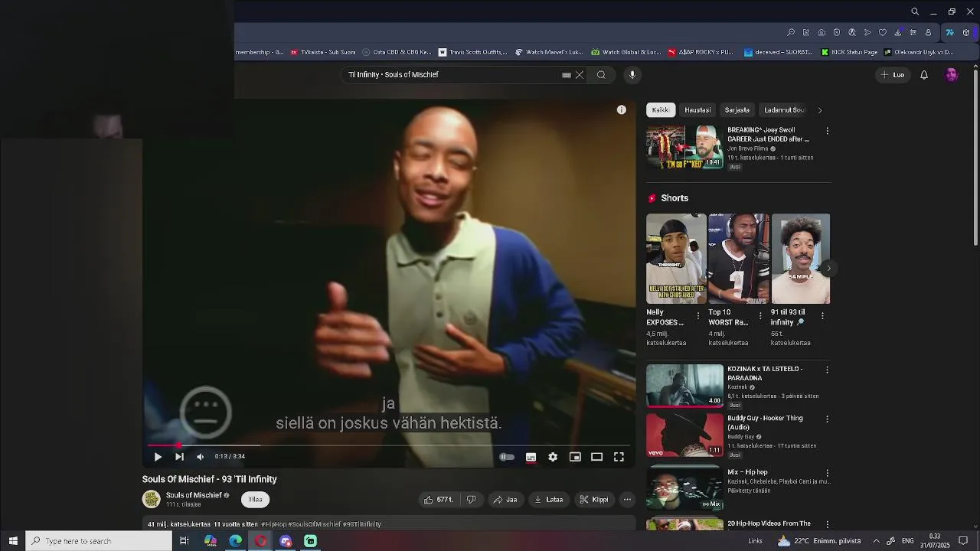Open Task View on taskbar

pyautogui.click(x=184, y=541)
